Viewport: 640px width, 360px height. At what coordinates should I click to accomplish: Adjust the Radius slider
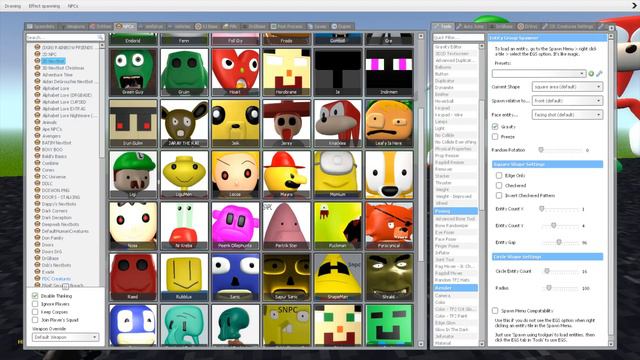click(559, 288)
